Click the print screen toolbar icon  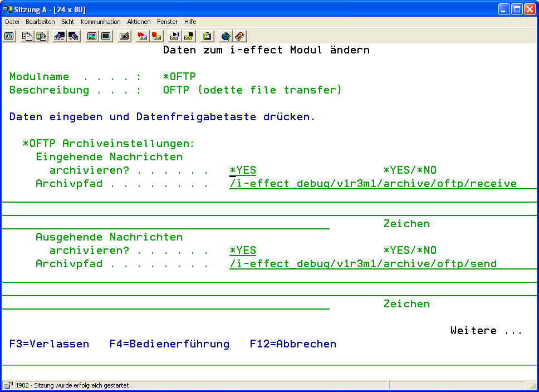[9, 36]
